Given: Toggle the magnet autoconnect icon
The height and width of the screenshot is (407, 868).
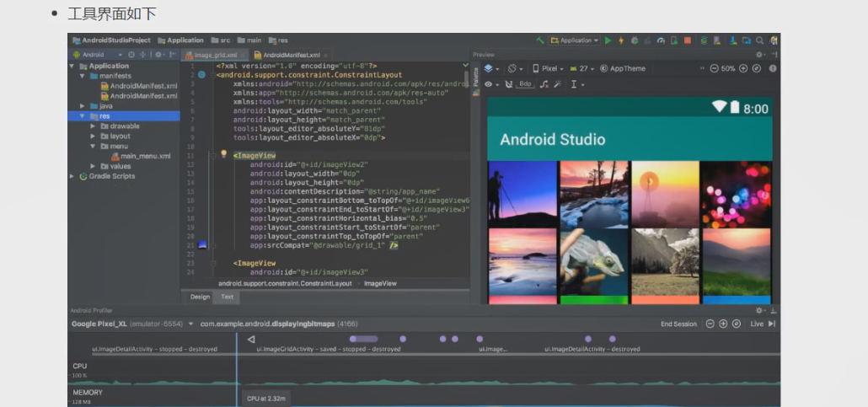Looking at the screenshot, I should coord(509,84).
